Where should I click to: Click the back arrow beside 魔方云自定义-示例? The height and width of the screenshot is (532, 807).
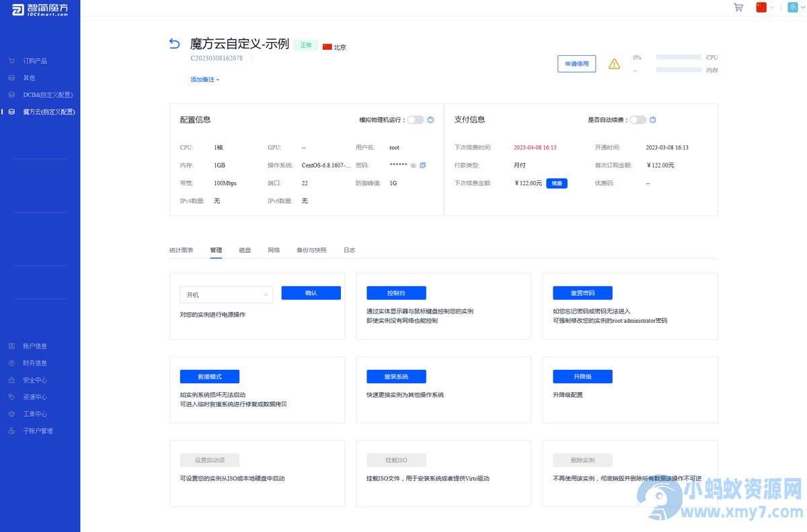(x=175, y=44)
